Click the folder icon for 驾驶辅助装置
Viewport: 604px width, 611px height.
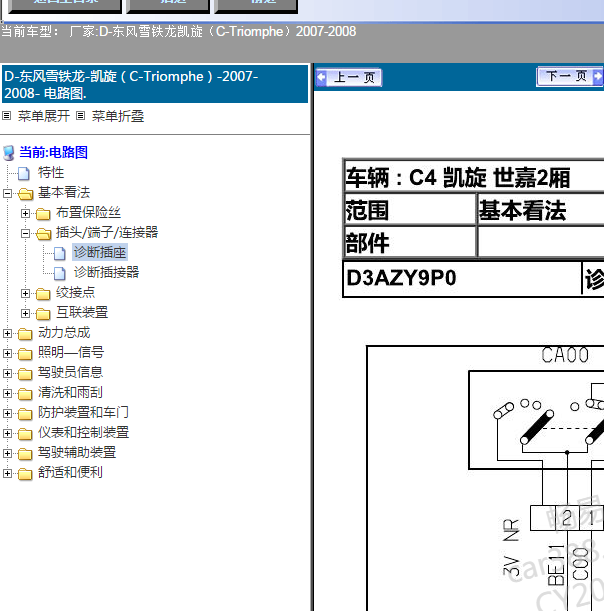coord(25,454)
